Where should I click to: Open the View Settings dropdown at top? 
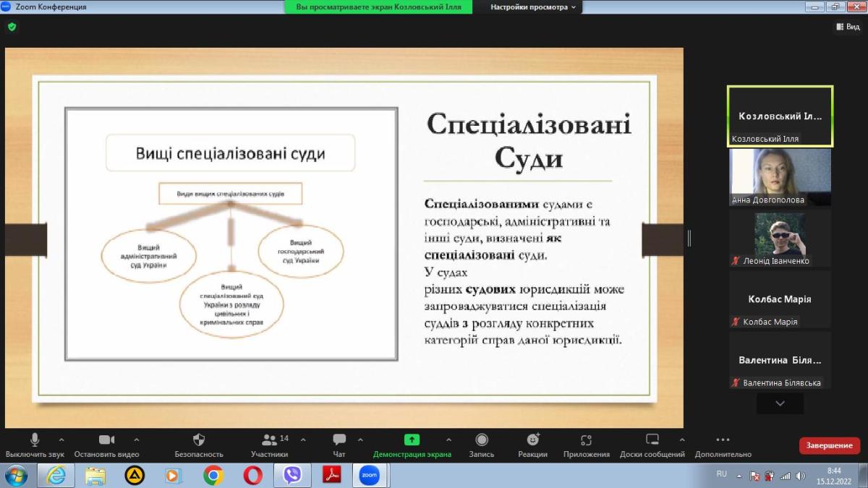click(533, 7)
